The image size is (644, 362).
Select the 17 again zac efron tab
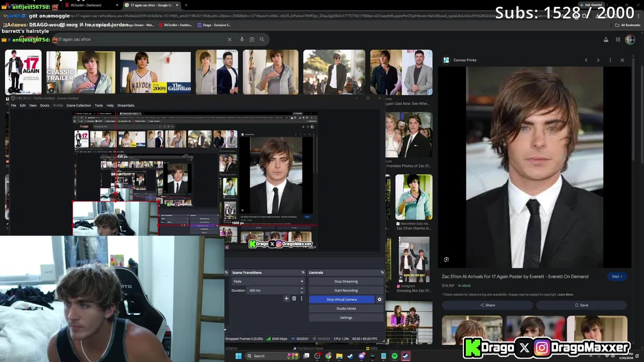(151, 5)
